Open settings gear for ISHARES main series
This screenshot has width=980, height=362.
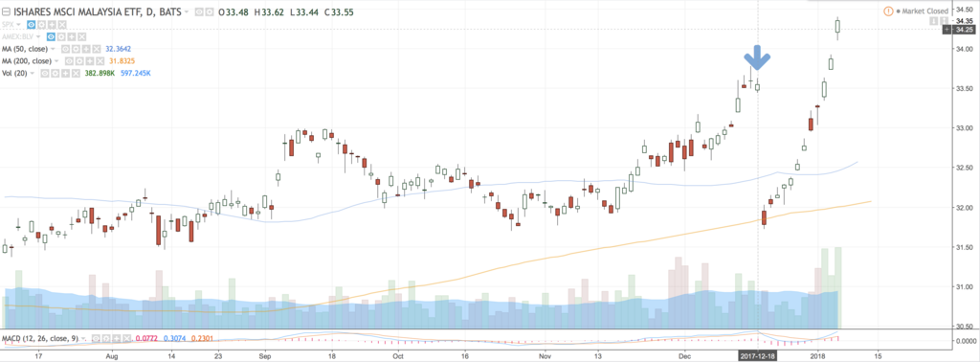pos(210,11)
